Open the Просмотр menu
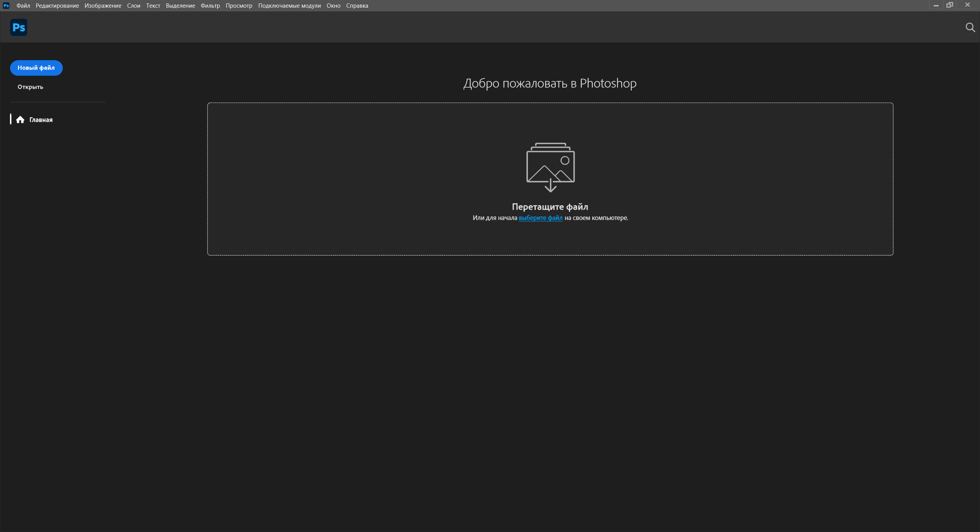The image size is (980, 532). click(239, 6)
